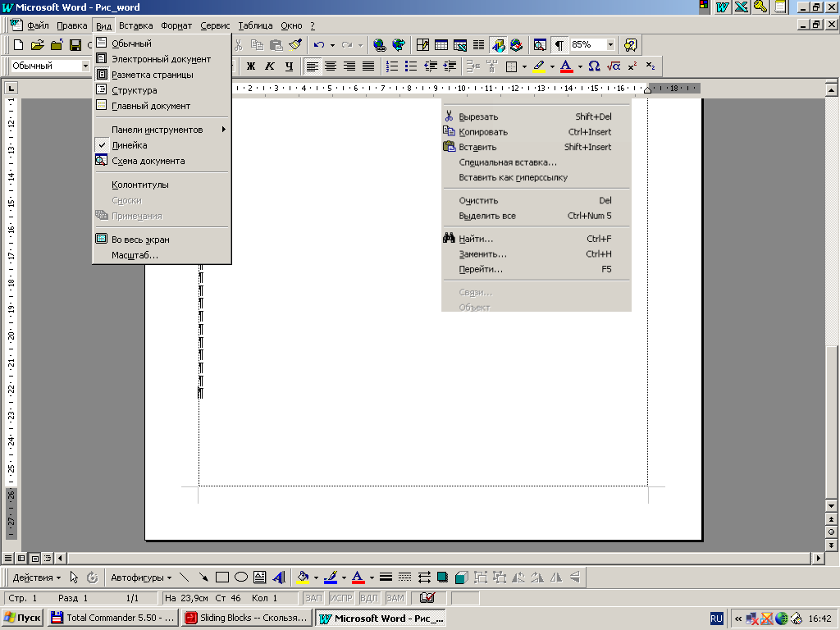This screenshot has width=840, height=630.
Task: Open the Действия drawing menu
Action: coord(36,577)
